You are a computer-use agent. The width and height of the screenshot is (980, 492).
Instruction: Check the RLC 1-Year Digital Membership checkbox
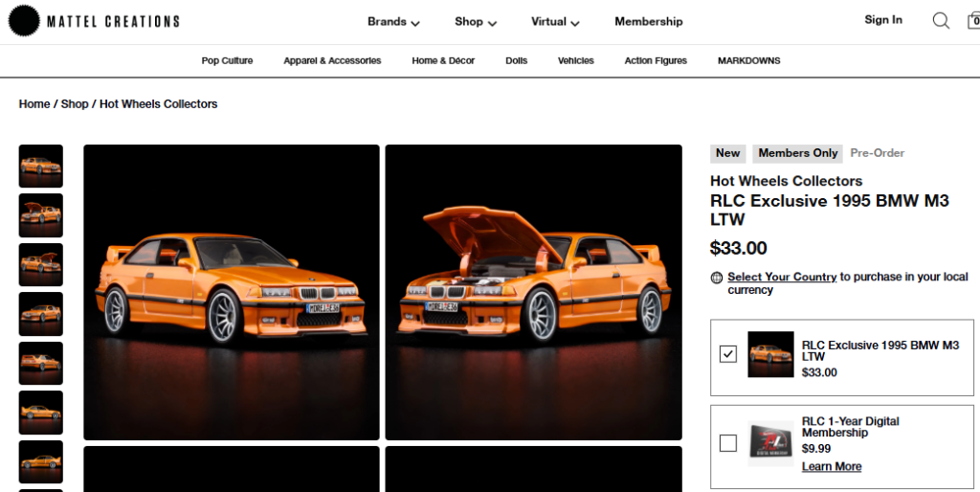728,443
